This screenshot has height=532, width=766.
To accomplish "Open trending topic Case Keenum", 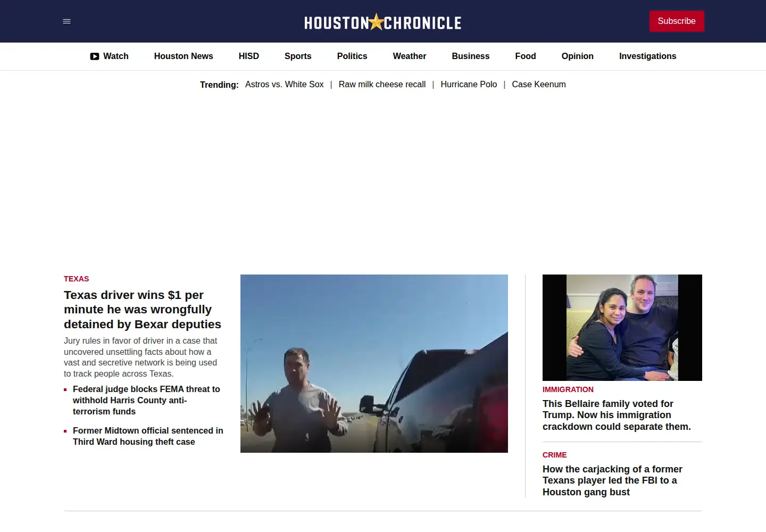I will pos(539,85).
